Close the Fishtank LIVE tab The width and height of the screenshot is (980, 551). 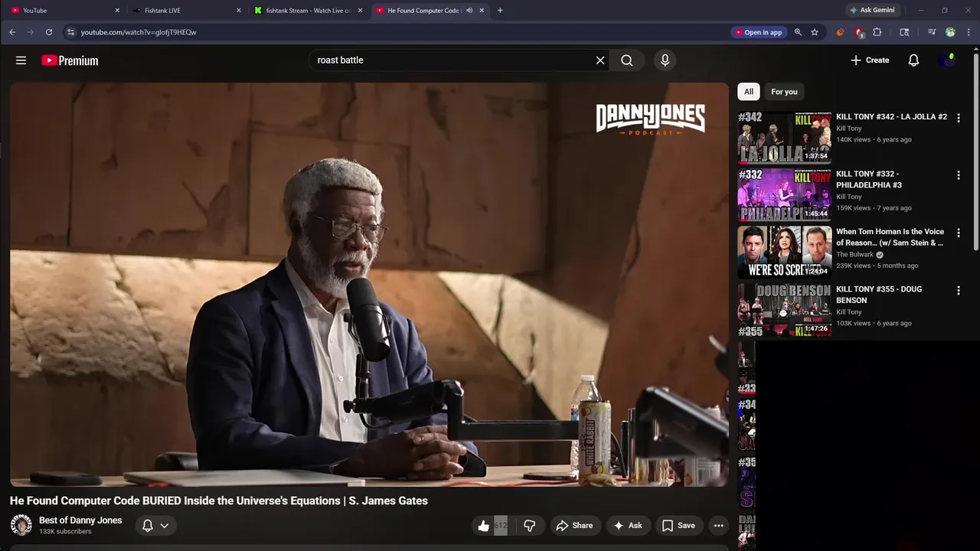tap(238, 11)
